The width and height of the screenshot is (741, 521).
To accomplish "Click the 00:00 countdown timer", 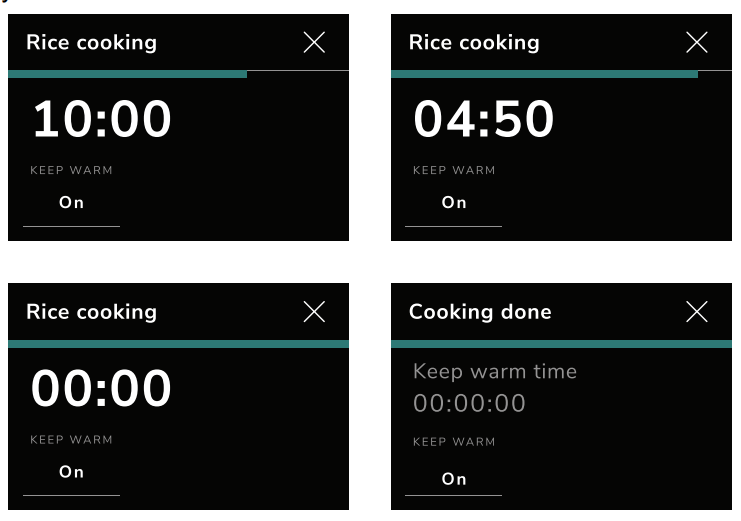I will point(102,389).
